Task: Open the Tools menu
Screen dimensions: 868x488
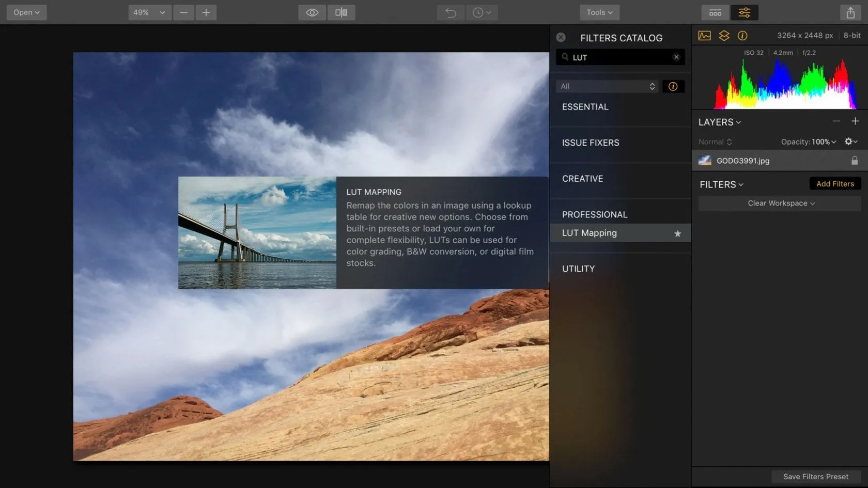Action: pyautogui.click(x=599, y=12)
